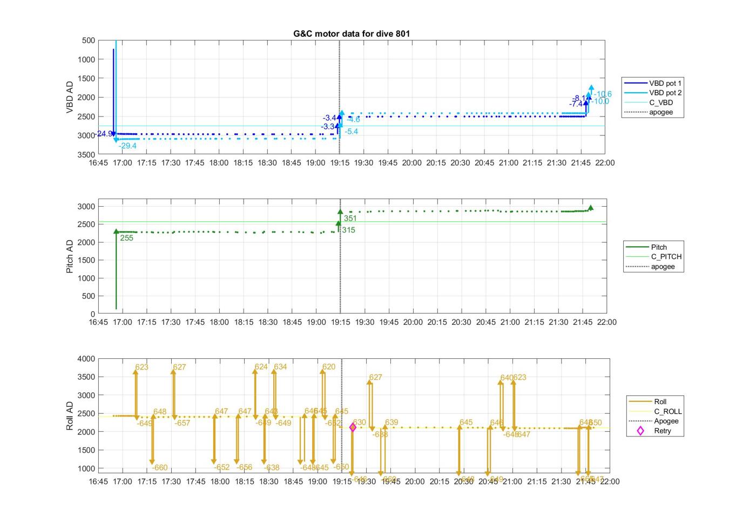
Task: Select the 'C_PITCH' legend entry
Action: point(654,257)
